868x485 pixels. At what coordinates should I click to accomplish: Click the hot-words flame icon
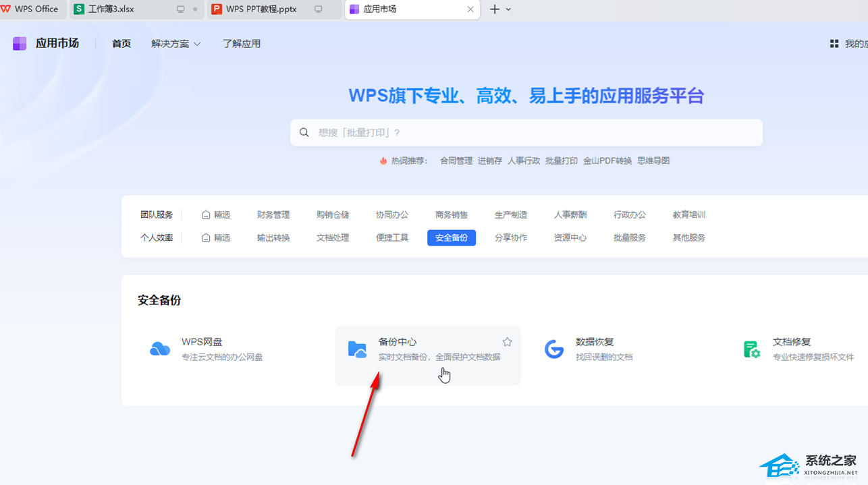tap(383, 161)
